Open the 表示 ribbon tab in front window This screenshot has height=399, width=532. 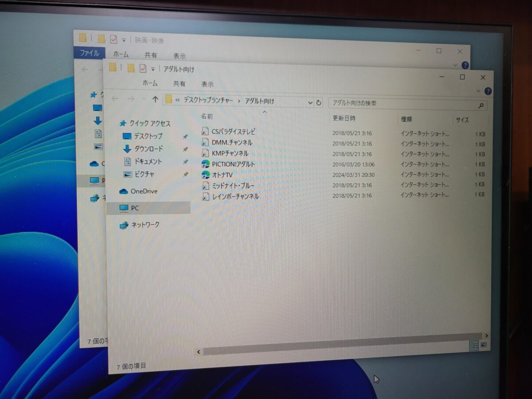point(207,84)
